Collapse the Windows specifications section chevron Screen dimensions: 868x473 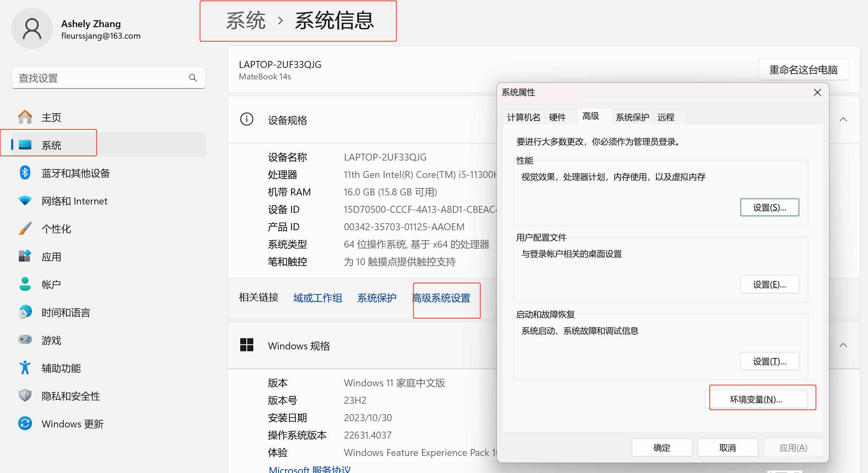843,346
